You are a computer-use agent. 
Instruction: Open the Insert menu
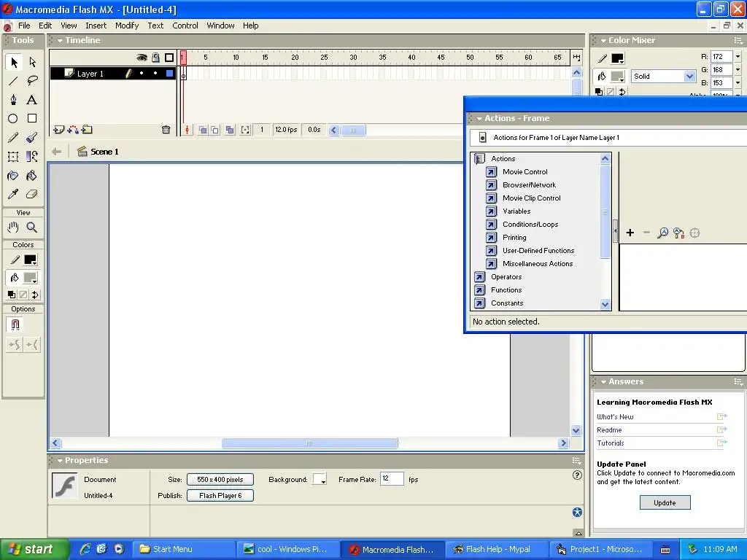click(96, 26)
